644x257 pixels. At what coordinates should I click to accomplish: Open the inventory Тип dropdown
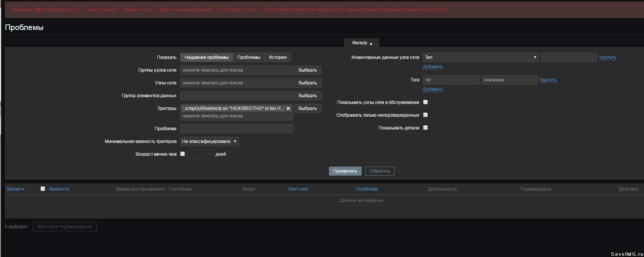tap(481, 57)
